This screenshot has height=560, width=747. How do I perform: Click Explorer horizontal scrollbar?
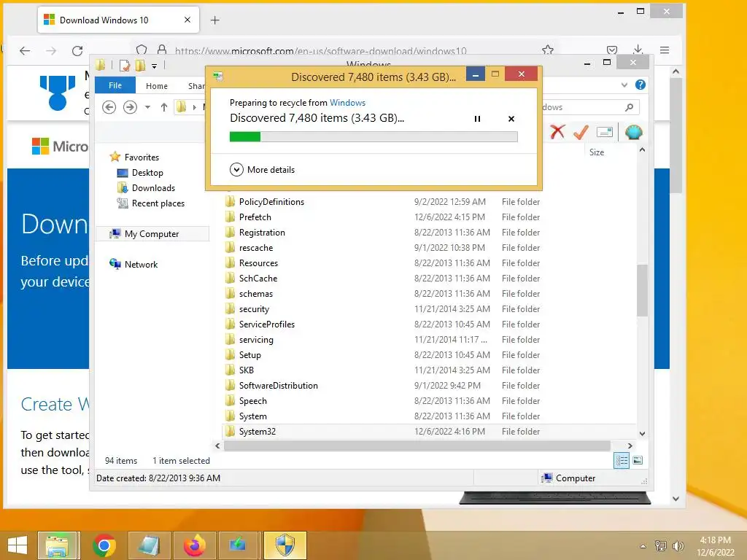coord(417,446)
